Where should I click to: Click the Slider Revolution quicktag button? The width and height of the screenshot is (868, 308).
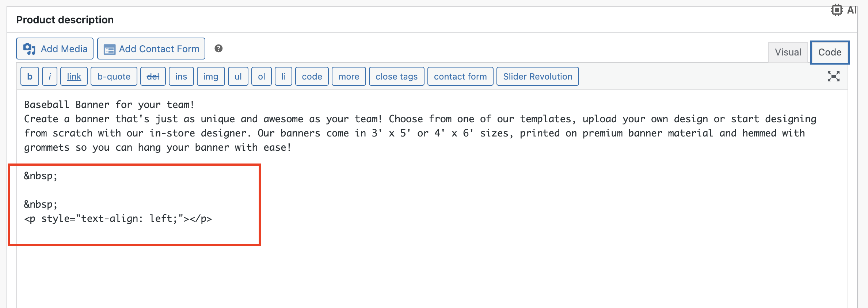pos(538,76)
